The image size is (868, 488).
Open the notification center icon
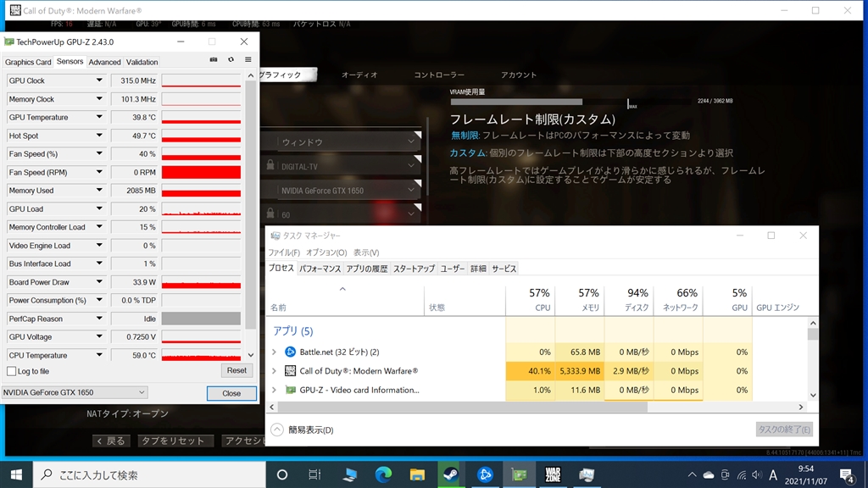click(x=847, y=474)
